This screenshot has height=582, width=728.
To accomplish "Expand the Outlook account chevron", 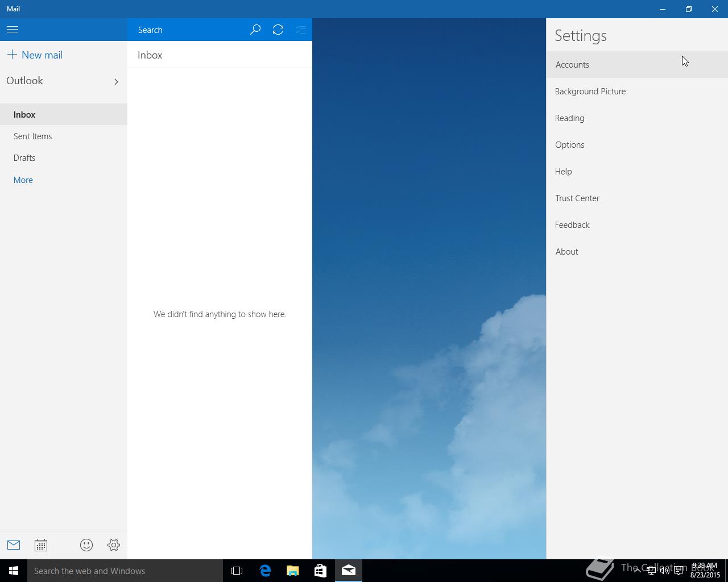I will (x=116, y=81).
